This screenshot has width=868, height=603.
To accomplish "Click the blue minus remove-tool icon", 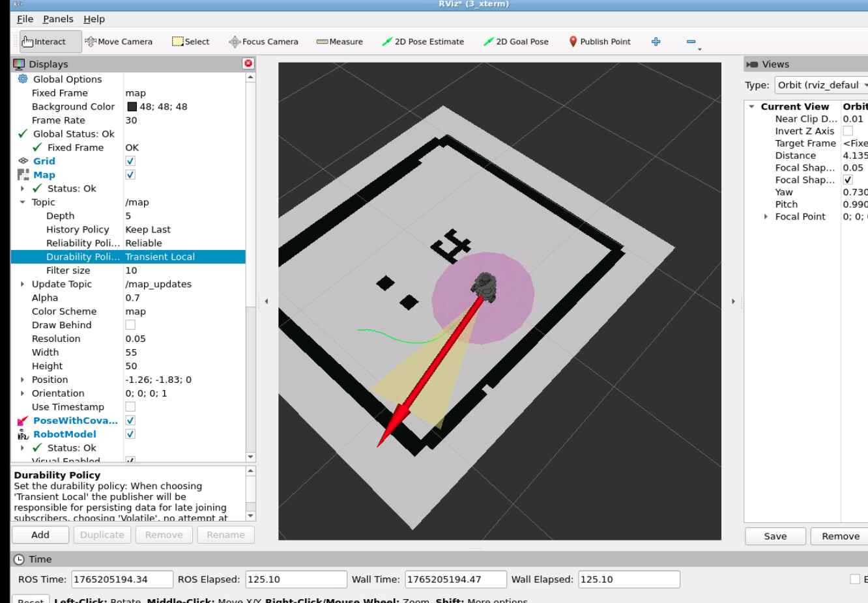I will (691, 42).
